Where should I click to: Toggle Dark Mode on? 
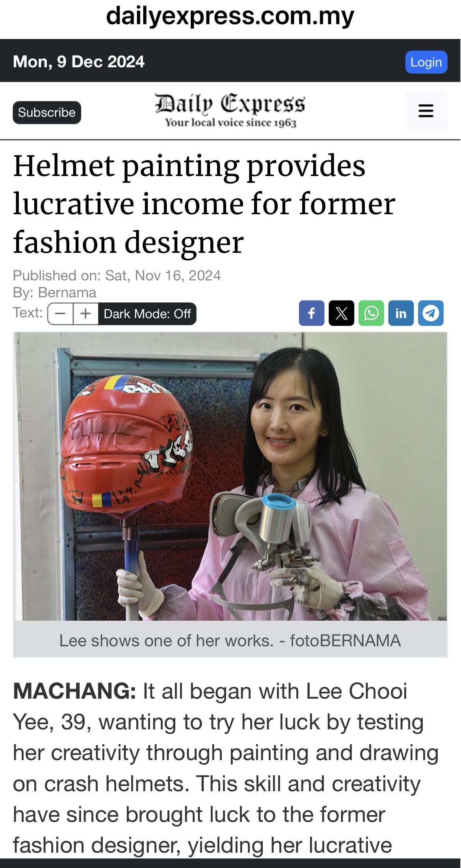[x=147, y=314]
